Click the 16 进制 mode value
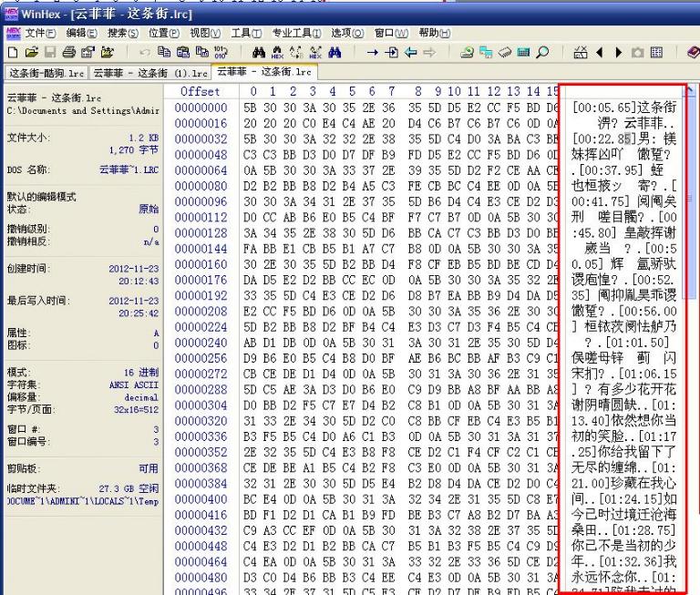This screenshot has height=595, width=700. tap(141, 373)
